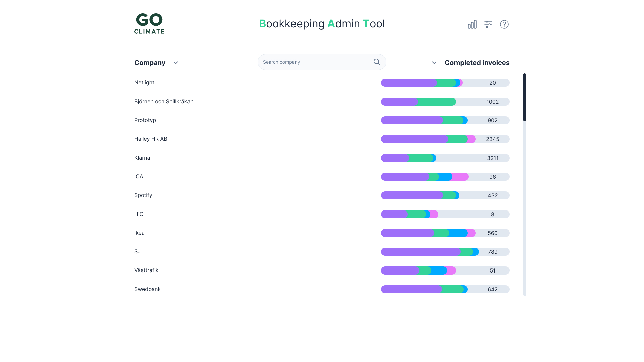Expand the Company sort chevron
The height and width of the screenshot is (362, 644).
click(175, 63)
